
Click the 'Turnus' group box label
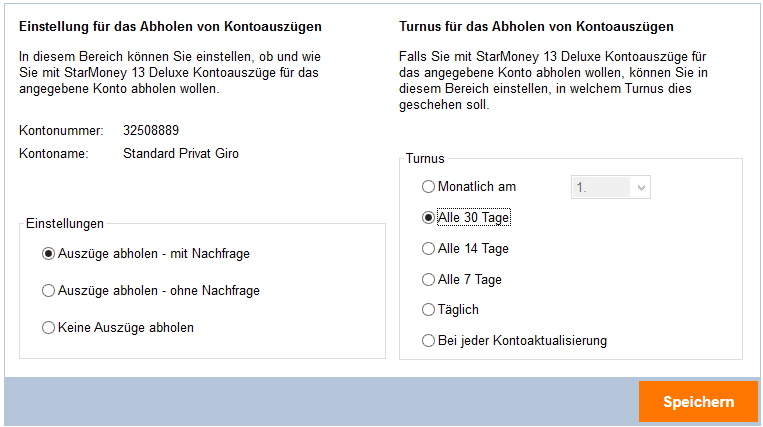pos(425,159)
